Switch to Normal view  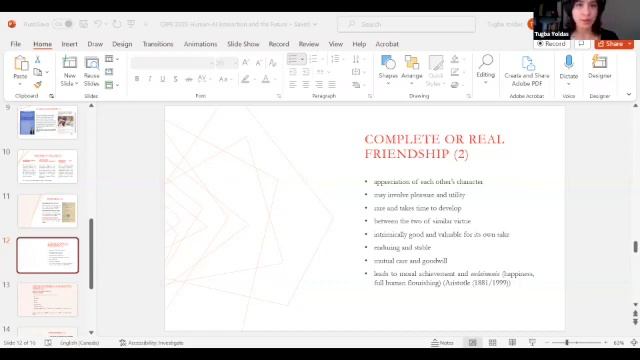click(473, 342)
